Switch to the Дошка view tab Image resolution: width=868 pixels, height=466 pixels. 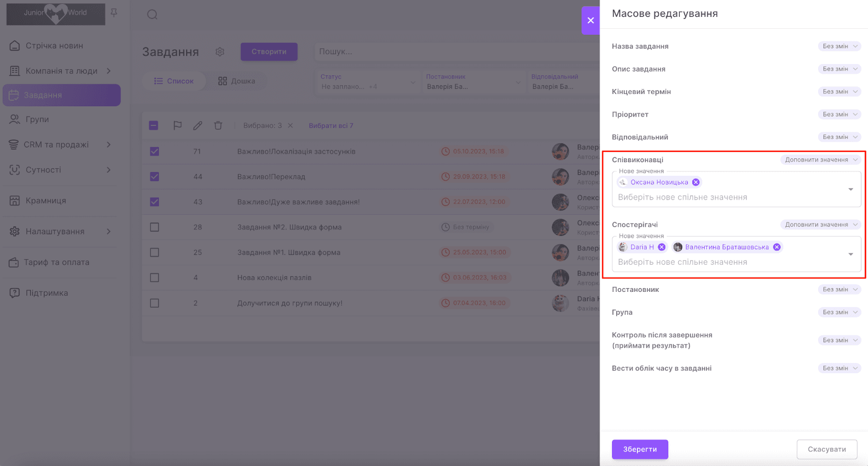coord(237,81)
